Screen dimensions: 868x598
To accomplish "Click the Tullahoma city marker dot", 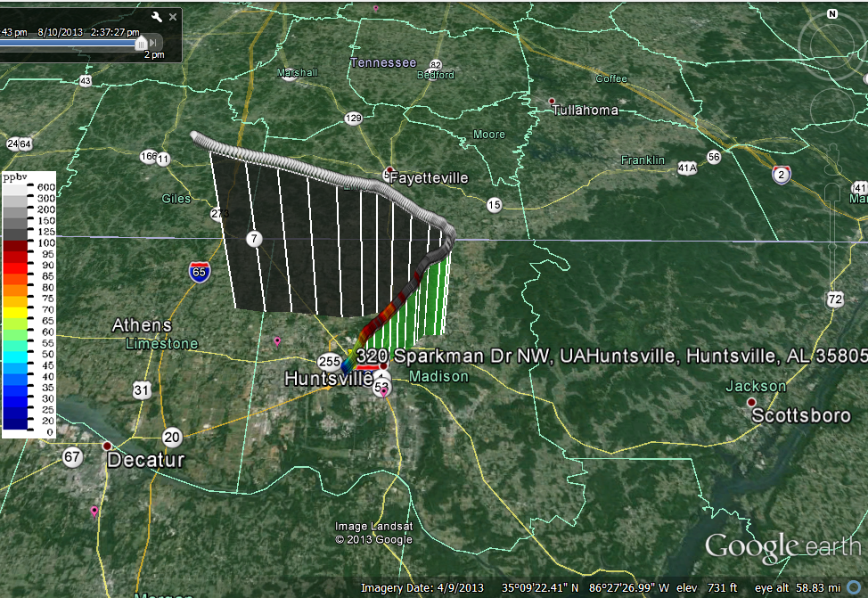I will 552,102.
